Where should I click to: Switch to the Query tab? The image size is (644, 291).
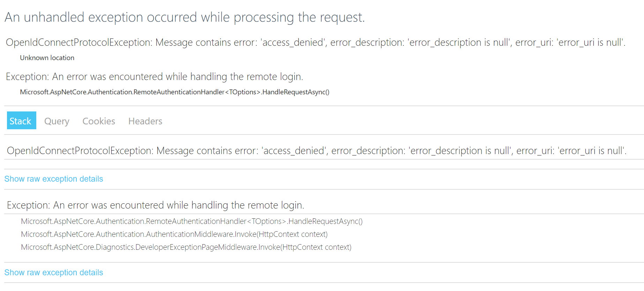57,121
